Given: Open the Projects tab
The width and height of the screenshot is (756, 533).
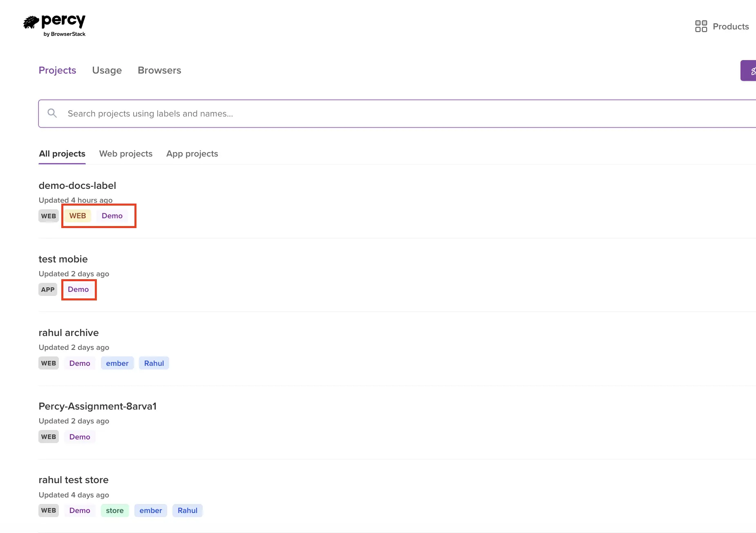Looking at the screenshot, I should point(57,70).
